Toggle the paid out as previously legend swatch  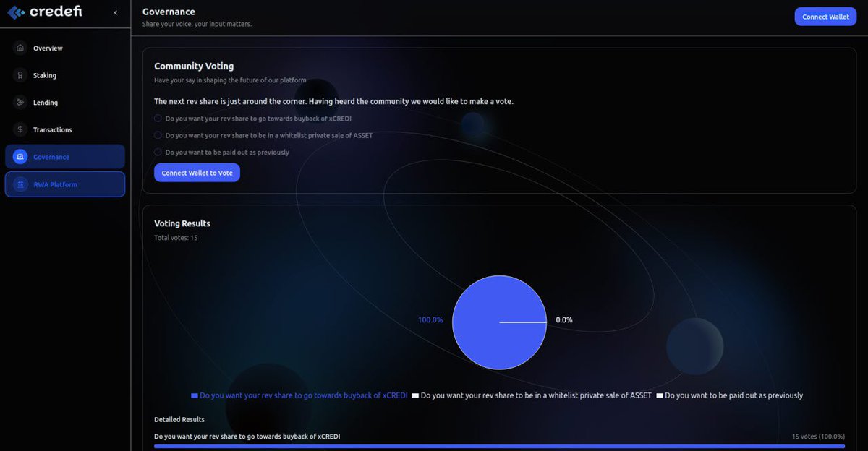(660, 396)
